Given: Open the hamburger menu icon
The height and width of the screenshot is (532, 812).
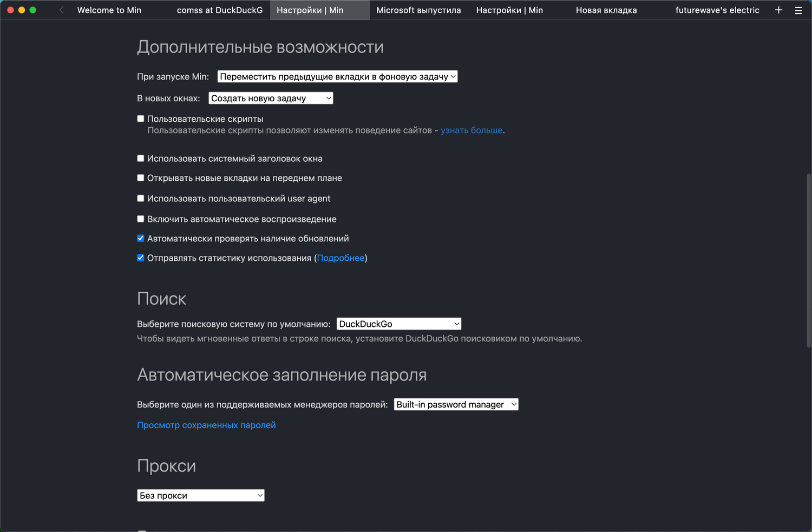Looking at the screenshot, I should pyautogui.click(x=798, y=10).
